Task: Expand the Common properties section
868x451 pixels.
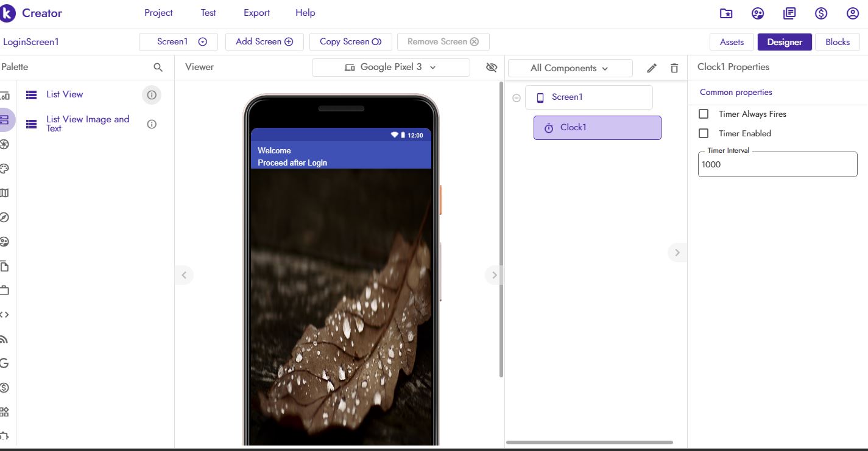Action: tap(736, 93)
